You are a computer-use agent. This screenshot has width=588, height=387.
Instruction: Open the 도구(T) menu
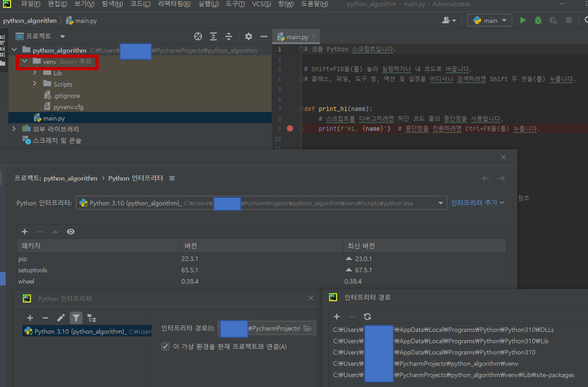235,4
